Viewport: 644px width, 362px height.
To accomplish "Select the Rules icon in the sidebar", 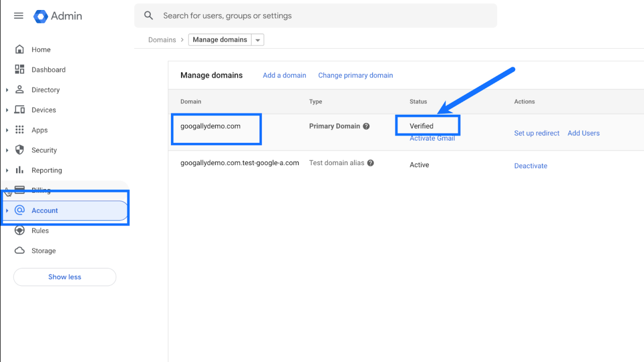I will (20, 231).
